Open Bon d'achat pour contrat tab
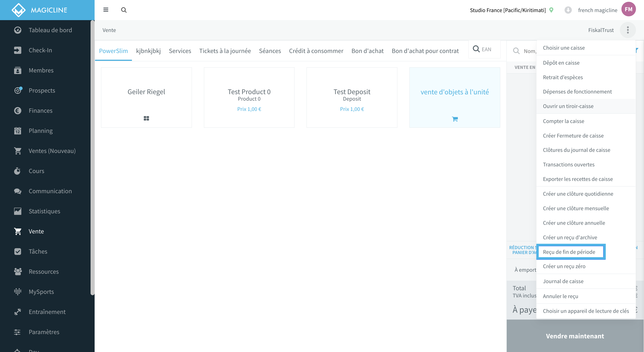This screenshot has height=352, width=644. coord(425,51)
